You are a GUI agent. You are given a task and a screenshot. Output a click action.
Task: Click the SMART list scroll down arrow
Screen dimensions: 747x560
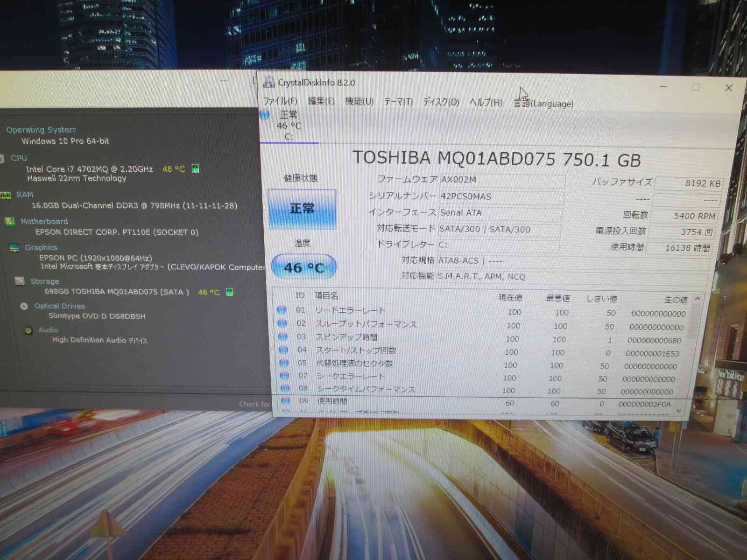tap(679, 411)
